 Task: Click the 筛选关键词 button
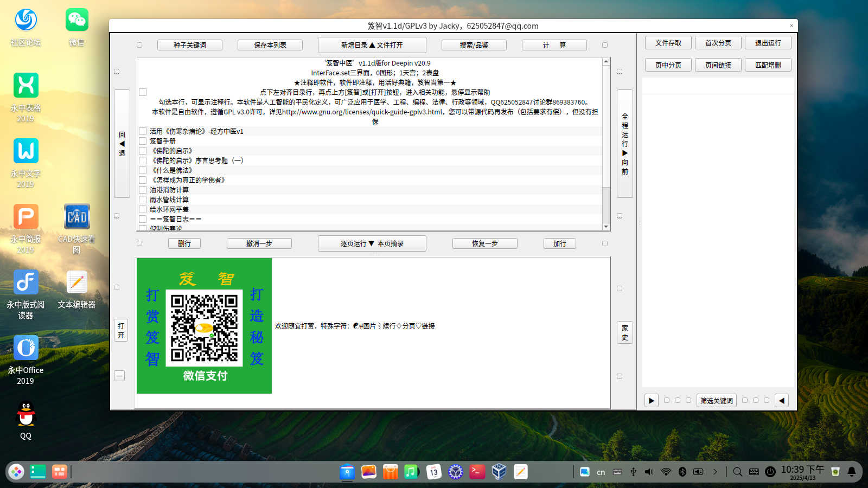click(x=717, y=401)
